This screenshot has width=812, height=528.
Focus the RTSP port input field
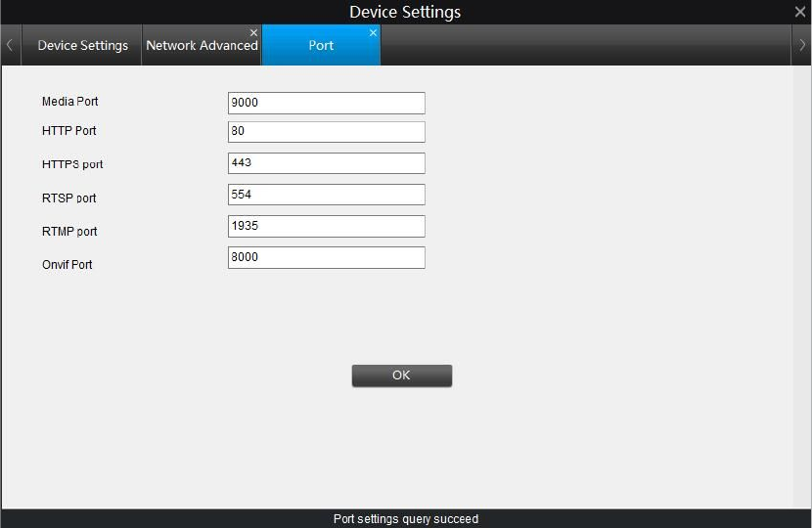point(326,195)
